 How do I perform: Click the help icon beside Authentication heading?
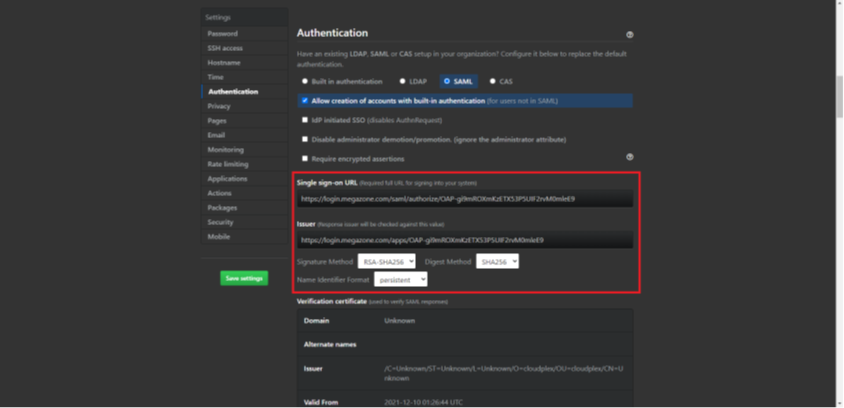629,35
